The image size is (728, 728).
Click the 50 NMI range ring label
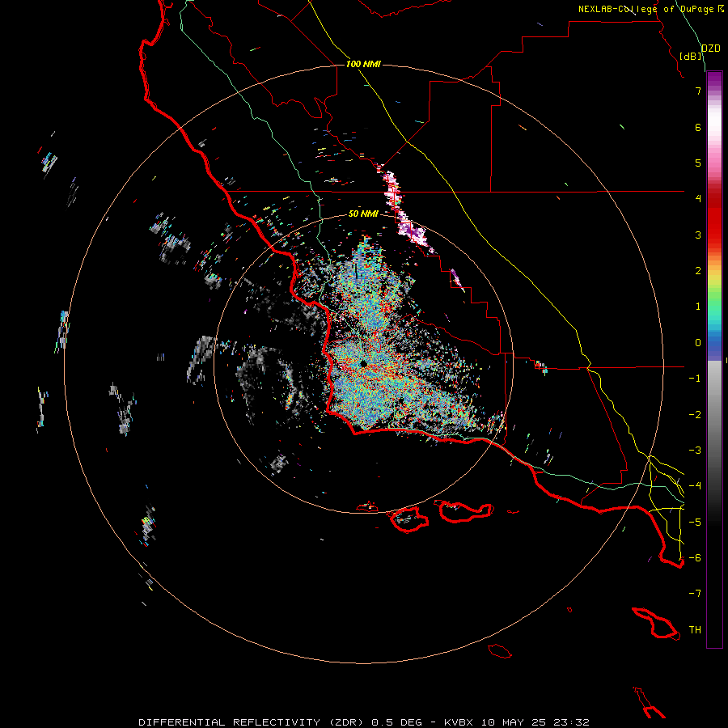click(363, 214)
